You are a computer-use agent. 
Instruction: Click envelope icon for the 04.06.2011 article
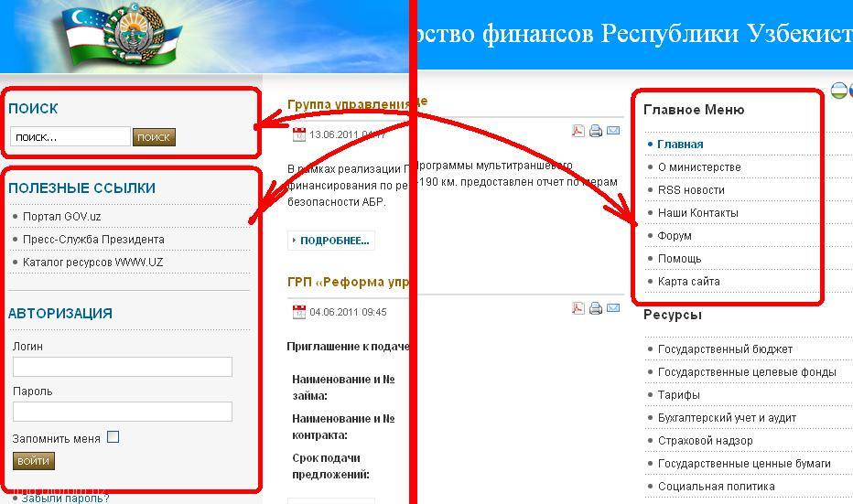[x=613, y=308]
